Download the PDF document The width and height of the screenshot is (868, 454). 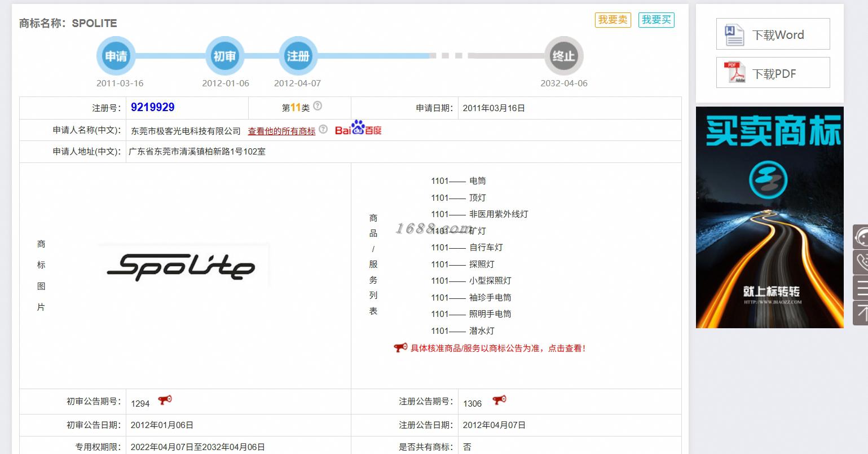[x=773, y=72]
